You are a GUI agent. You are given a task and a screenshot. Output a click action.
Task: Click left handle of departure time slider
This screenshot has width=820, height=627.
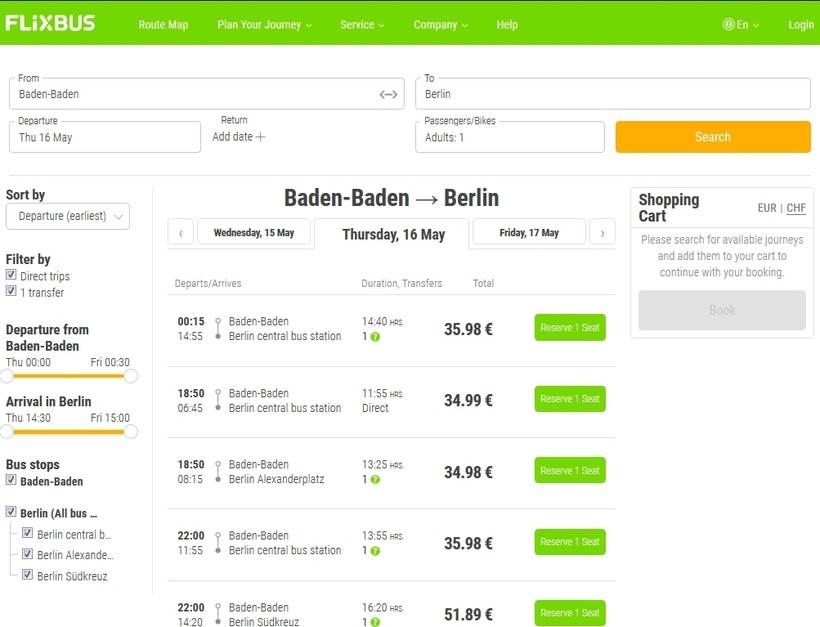coord(7,376)
